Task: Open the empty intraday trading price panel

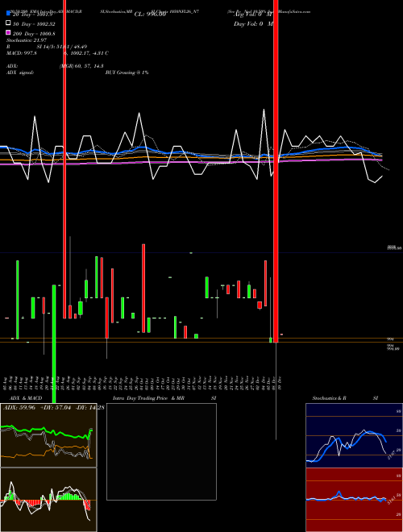Action: 161,451
